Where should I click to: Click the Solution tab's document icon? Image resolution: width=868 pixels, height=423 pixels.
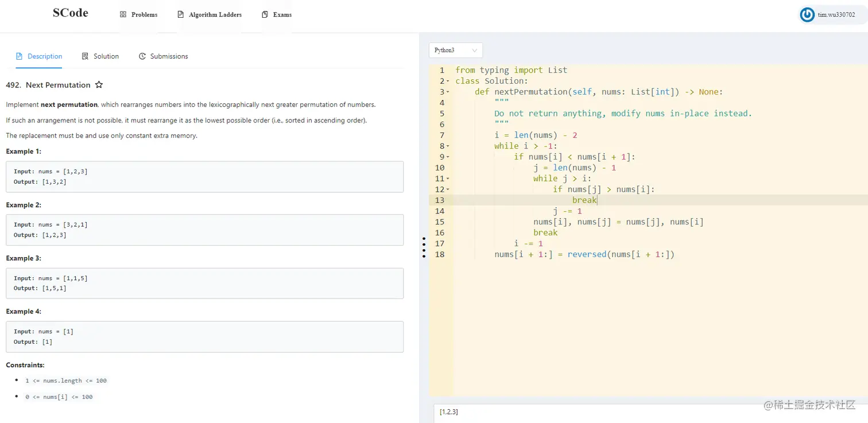(84, 56)
